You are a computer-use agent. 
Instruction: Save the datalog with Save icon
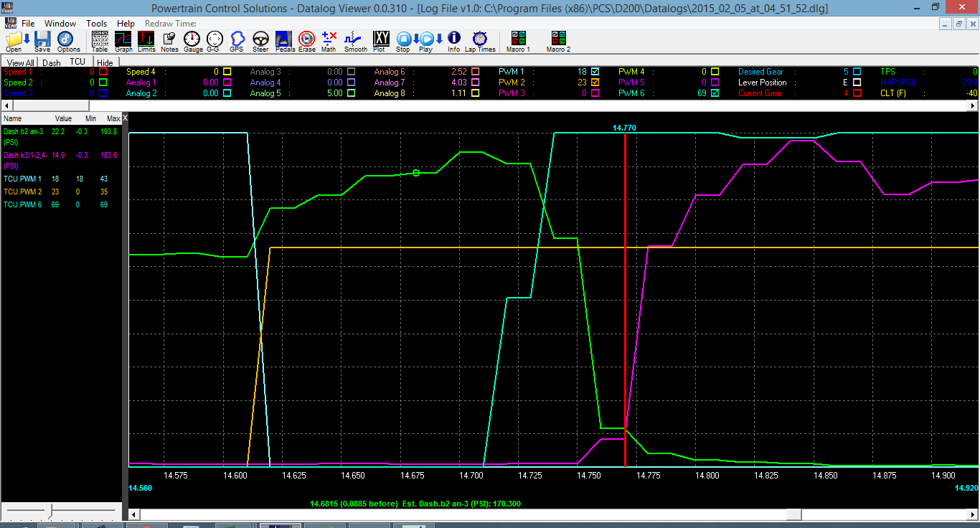click(42, 40)
